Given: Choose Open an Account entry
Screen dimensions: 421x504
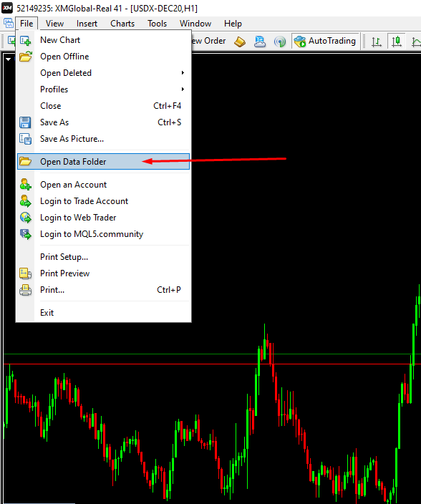Looking at the screenshot, I should (x=103, y=185).
